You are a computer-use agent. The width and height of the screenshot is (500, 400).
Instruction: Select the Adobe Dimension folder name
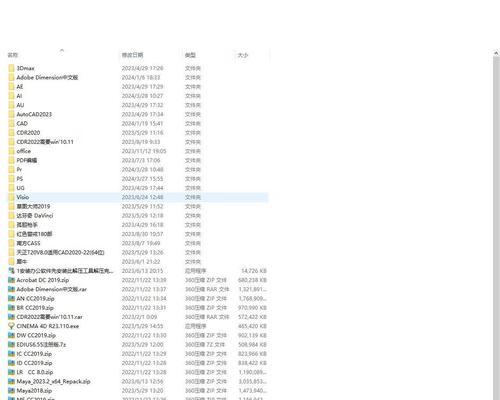point(47,78)
